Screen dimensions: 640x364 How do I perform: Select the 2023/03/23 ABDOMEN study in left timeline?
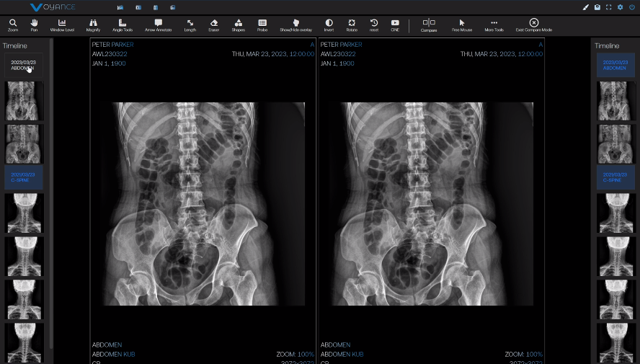[24, 65]
